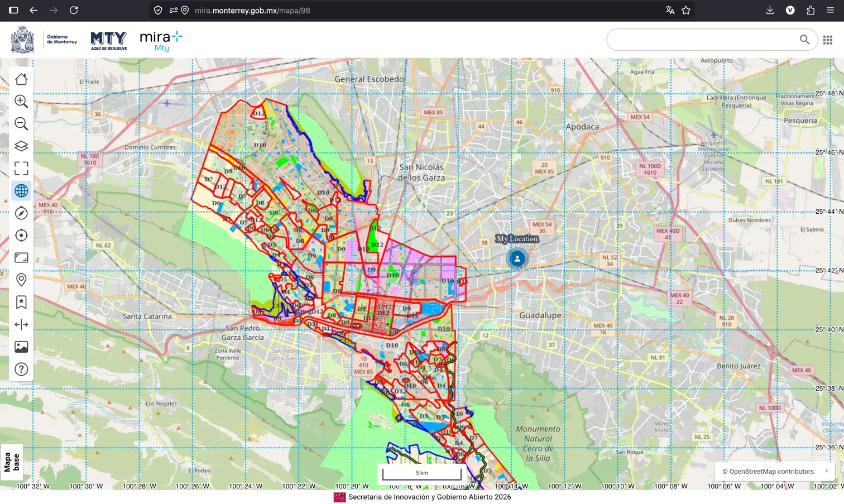The height and width of the screenshot is (504, 844).
Task: Zoom out with the magnifier minus icon
Action: [x=21, y=124]
